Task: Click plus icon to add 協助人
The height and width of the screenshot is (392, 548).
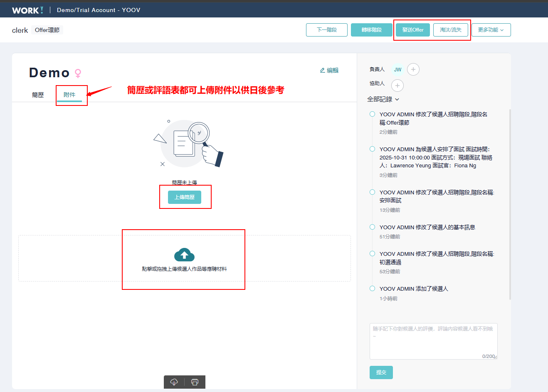Action: 397,86
